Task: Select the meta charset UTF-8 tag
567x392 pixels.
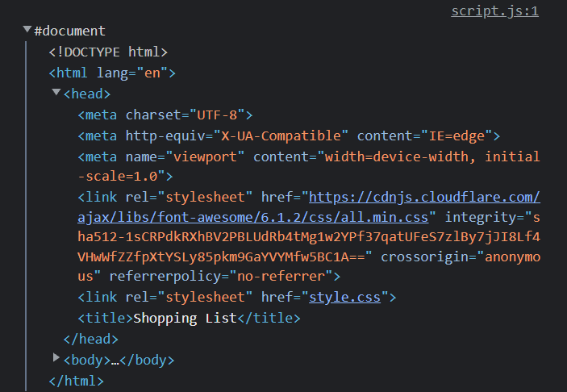Action: [x=165, y=115]
